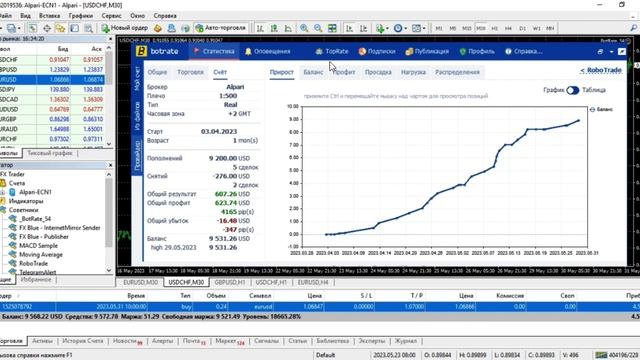This screenshot has height=360, width=640.
Task: Close the Market Watch panel
Action: coord(110,38)
